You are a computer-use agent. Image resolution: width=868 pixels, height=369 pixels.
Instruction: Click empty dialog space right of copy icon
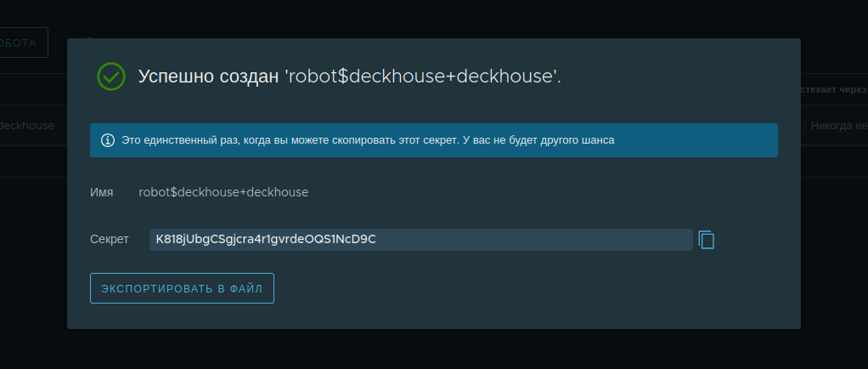pos(756,240)
